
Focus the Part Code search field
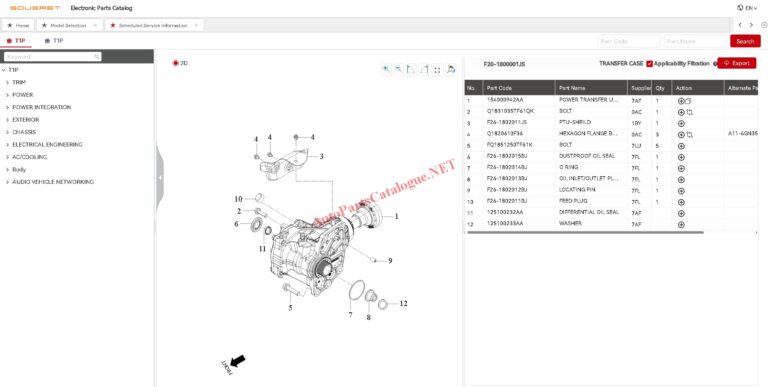pos(628,41)
